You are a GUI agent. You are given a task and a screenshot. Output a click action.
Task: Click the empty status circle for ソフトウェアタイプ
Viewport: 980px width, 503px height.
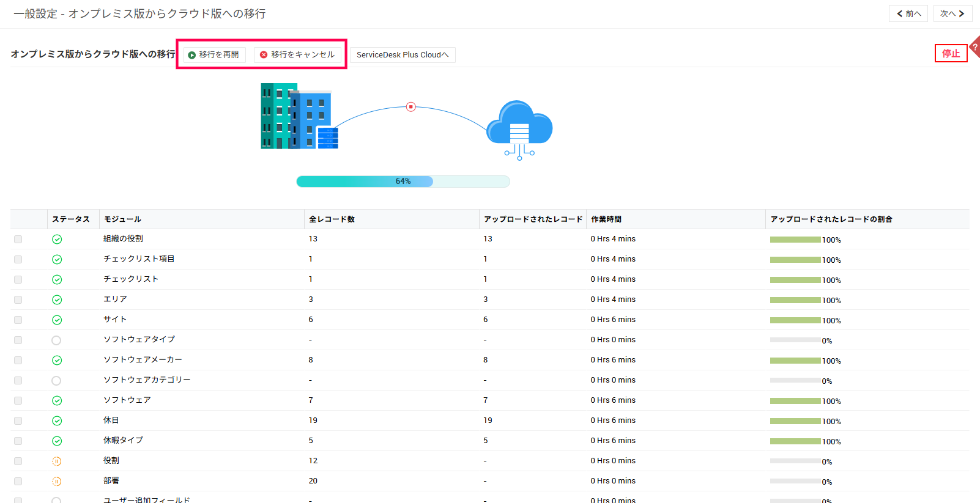click(x=56, y=340)
